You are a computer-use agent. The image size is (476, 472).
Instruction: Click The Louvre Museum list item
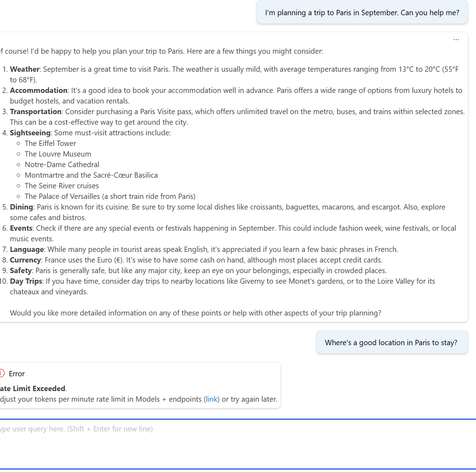click(x=58, y=154)
